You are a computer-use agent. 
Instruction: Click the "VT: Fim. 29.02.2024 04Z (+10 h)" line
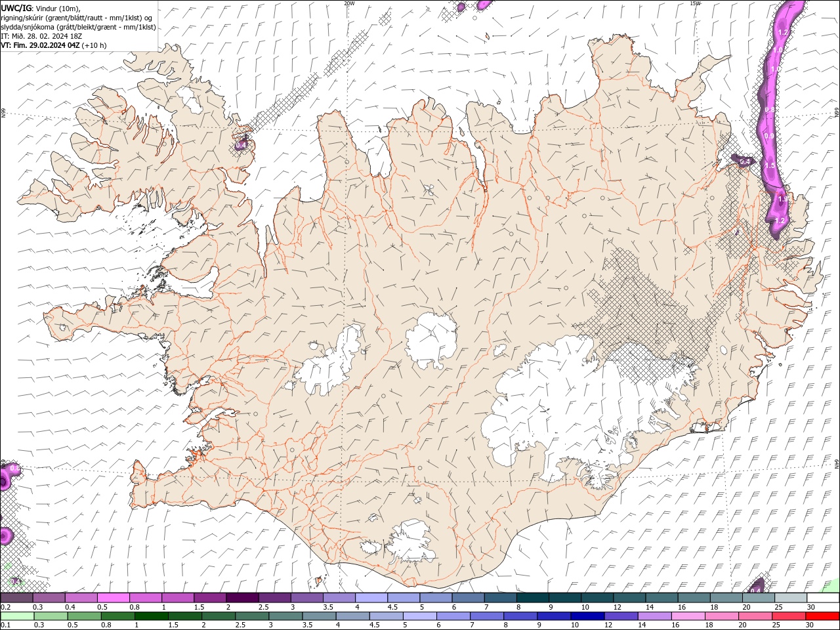click(54, 45)
